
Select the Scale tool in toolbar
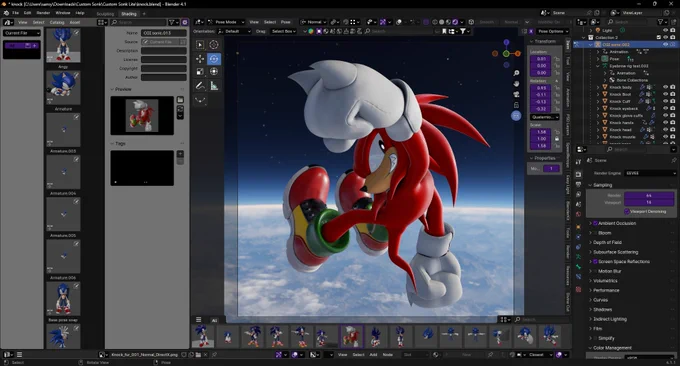click(200, 72)
